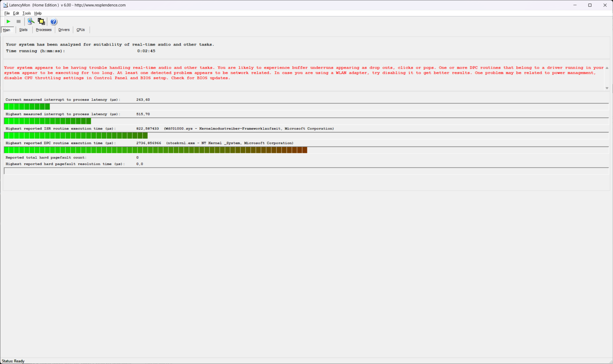Switch to the Stats tab
The image size is (613, 364).
tap(23, 30)
